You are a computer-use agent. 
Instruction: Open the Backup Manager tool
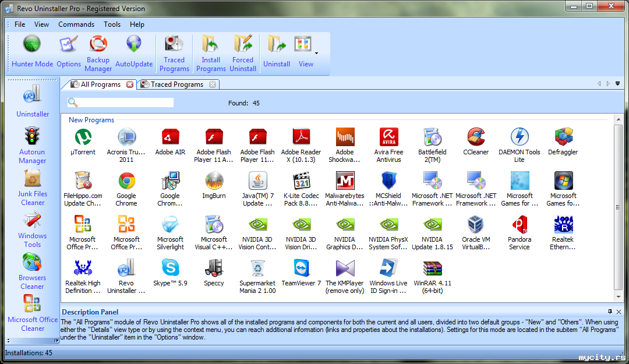pyautogui.click(x=98, y=52)
